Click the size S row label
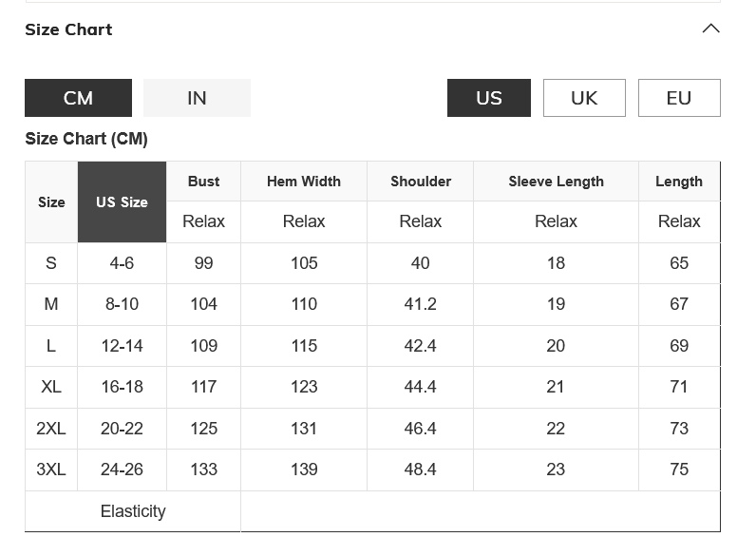The height and width of the screenshot is (556, 756). 51,263
